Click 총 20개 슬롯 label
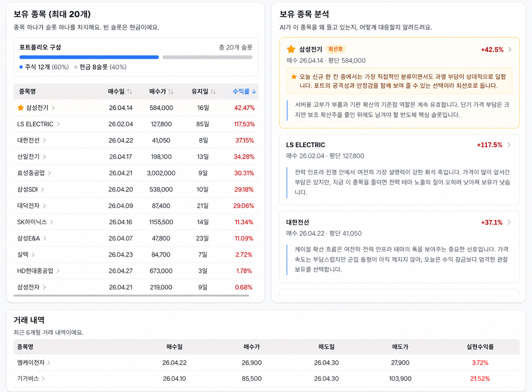The image size is (532, 392). point(236,47)
